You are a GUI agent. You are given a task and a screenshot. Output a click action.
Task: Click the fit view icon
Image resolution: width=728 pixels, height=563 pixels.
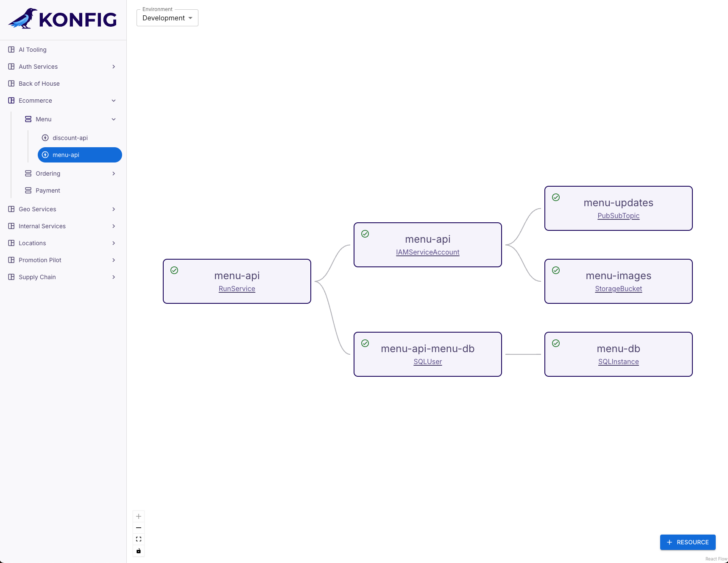click(x=139, y=539)
